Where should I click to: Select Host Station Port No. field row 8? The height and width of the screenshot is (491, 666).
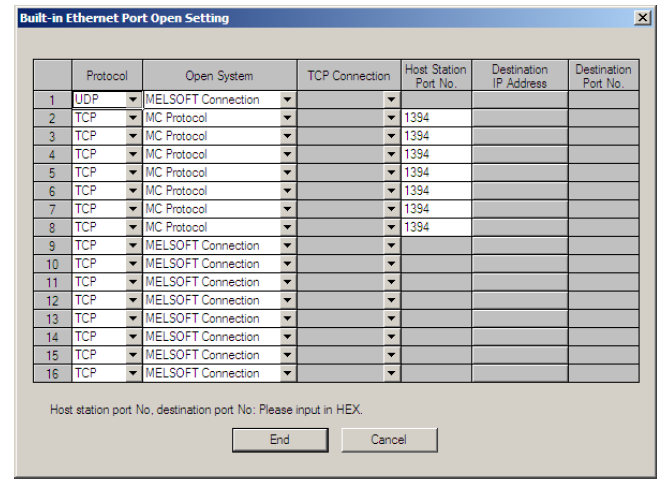(436, 228)
